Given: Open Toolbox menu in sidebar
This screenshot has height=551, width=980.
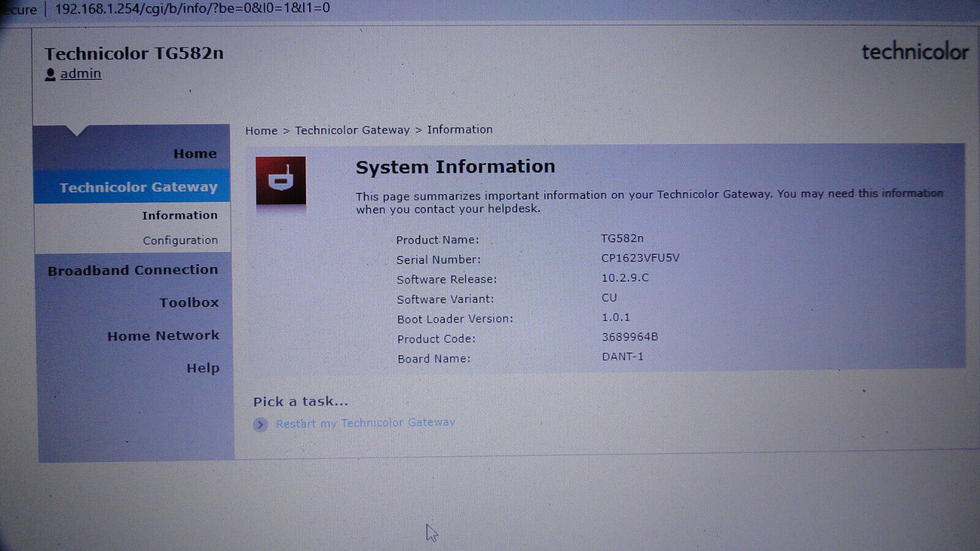Looking at the screenshot, I should coord(189,302).
